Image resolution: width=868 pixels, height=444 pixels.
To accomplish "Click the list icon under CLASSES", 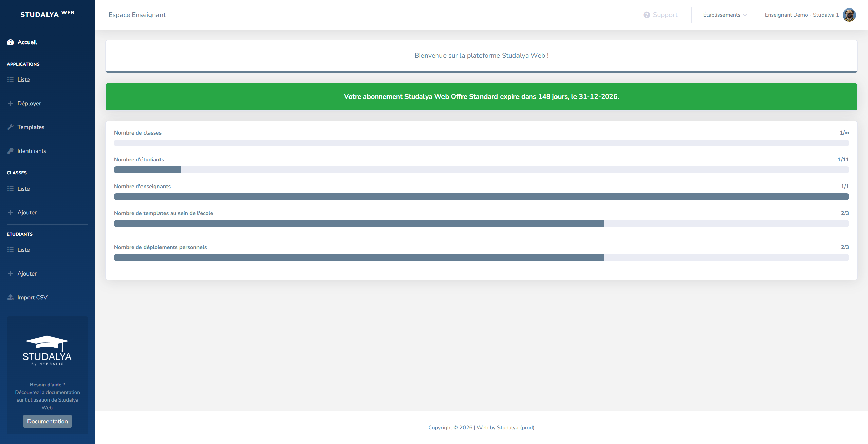I will [11, 189].
